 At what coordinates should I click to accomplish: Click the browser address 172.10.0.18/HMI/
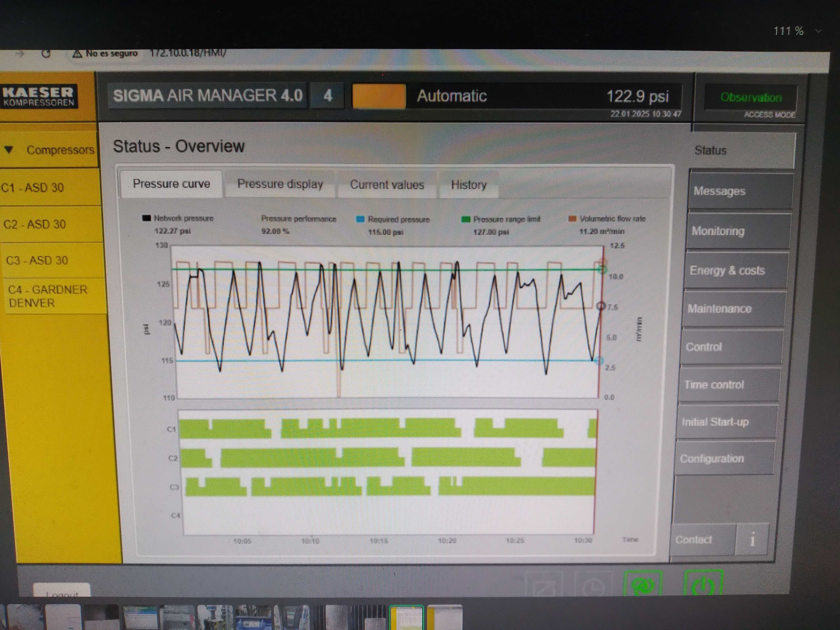188,53
